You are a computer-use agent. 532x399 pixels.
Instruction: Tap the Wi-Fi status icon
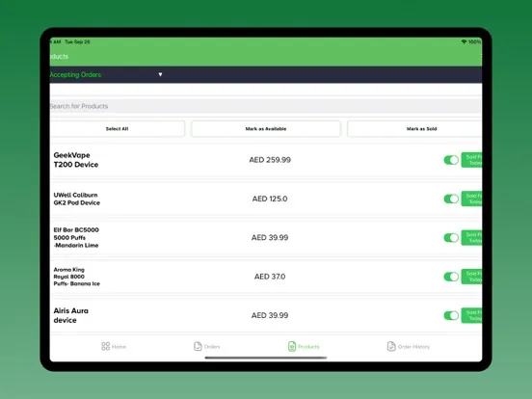(464, 41)
